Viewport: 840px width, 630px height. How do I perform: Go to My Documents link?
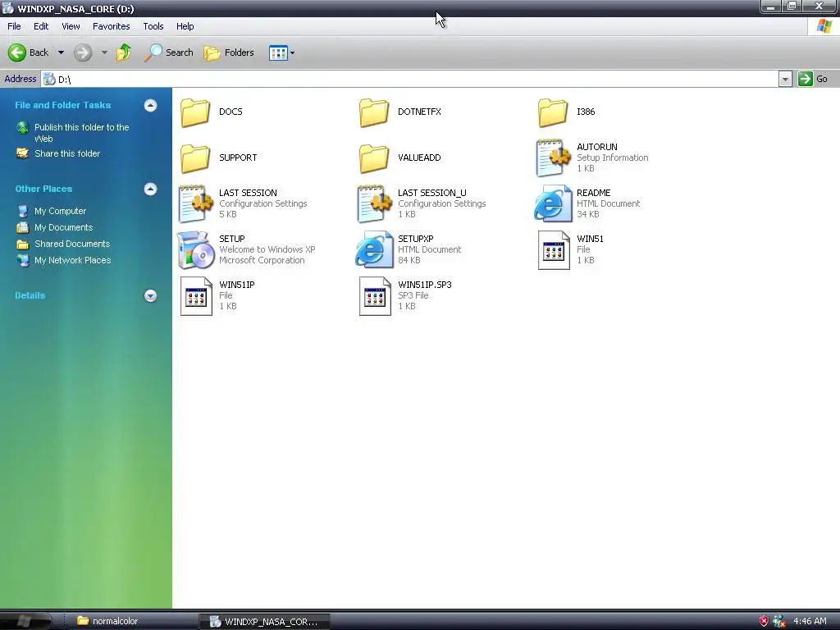click(x=63, y=228)
